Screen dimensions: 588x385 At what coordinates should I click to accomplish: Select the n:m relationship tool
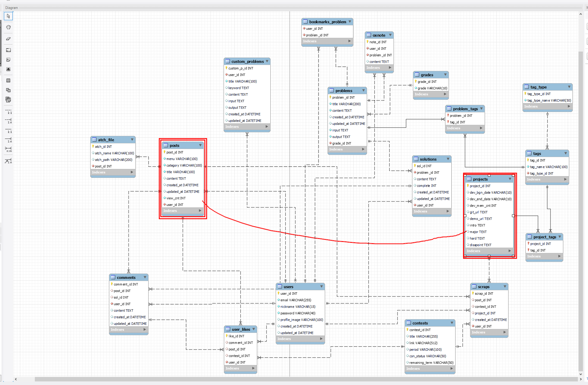pos(8,149)
